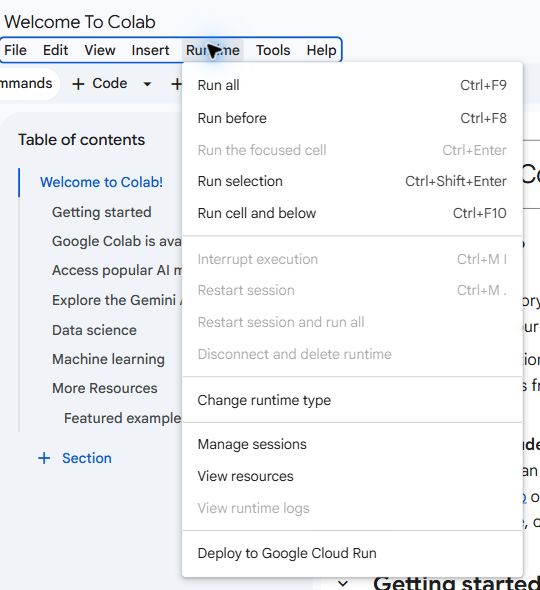This screenshot has height=590, width=540.
Task: Add a code cell with + Code
Action: pyautogui.click(x=99, y=84)
